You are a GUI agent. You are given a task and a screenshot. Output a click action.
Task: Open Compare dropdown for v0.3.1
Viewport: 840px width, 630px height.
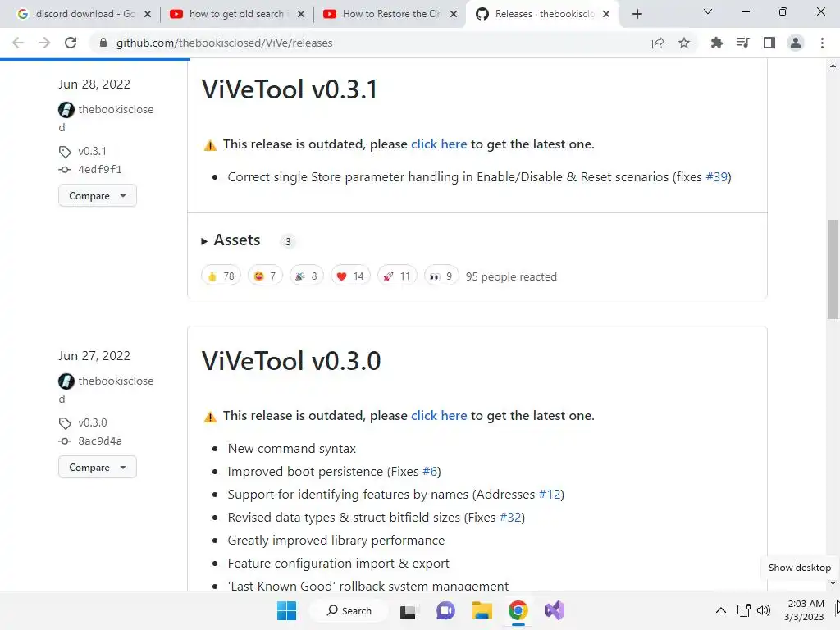tap(98, 195)
